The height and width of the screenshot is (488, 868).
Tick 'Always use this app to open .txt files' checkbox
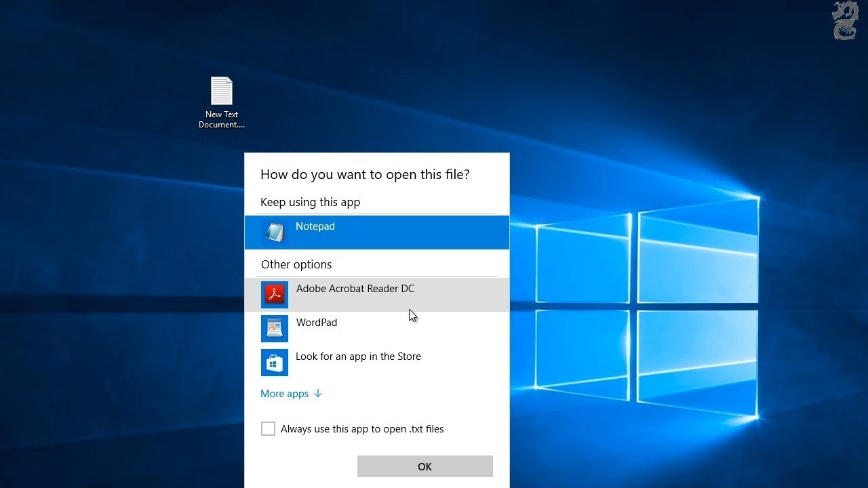tap(269, 429)
